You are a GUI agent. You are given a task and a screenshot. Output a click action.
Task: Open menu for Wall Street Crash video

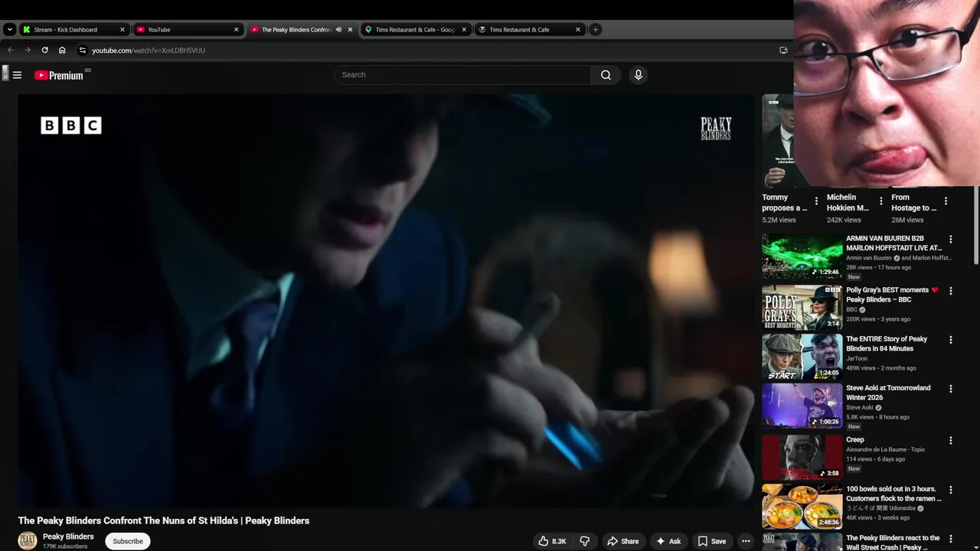951,539
